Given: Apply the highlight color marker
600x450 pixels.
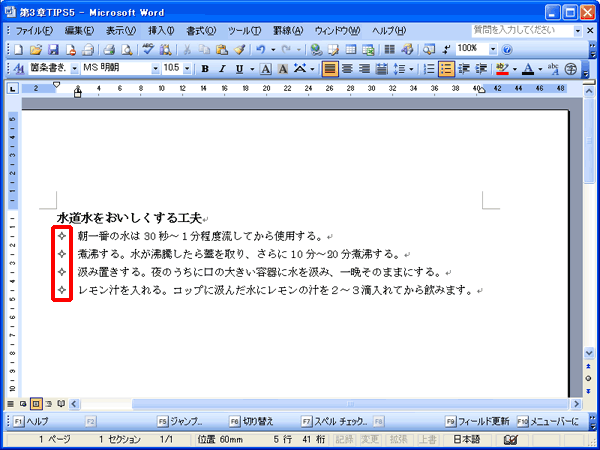Looking at the screenshot, I should (502, 69).
